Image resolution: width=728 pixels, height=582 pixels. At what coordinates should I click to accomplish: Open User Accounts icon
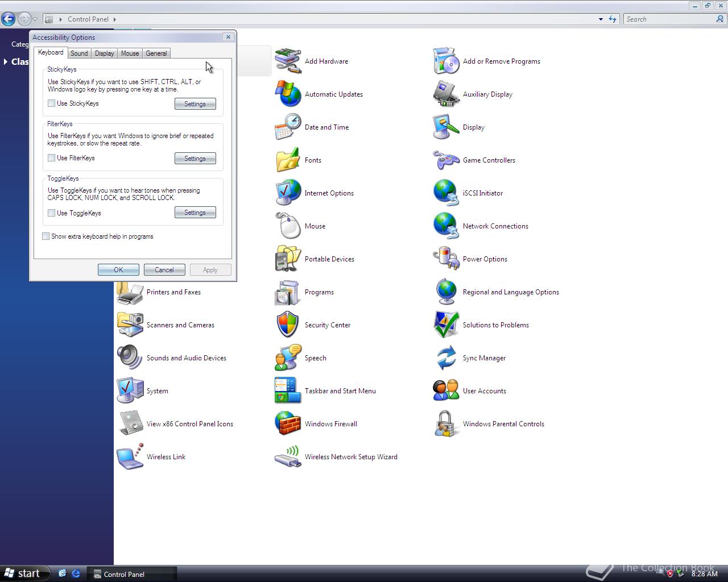tap(446, 391)
